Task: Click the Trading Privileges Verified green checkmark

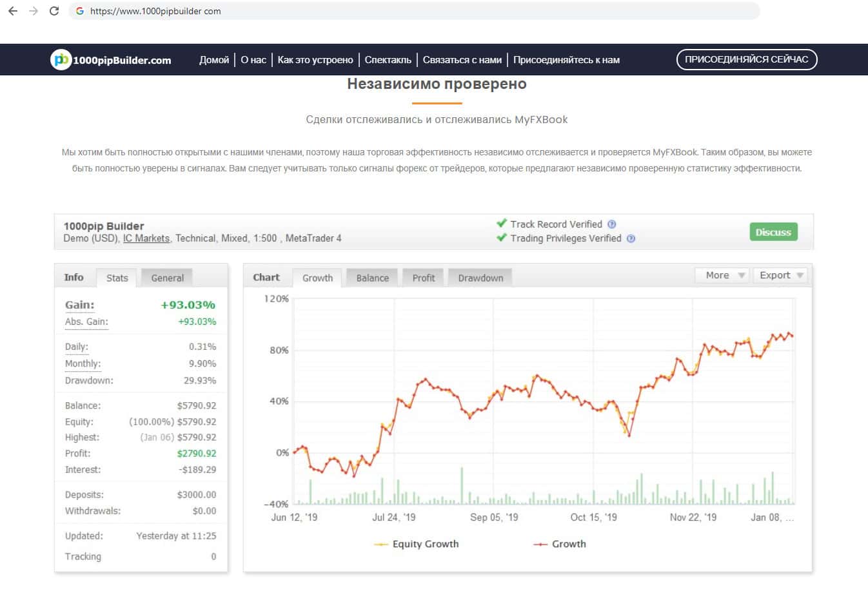Action: [x=501, y=238]
